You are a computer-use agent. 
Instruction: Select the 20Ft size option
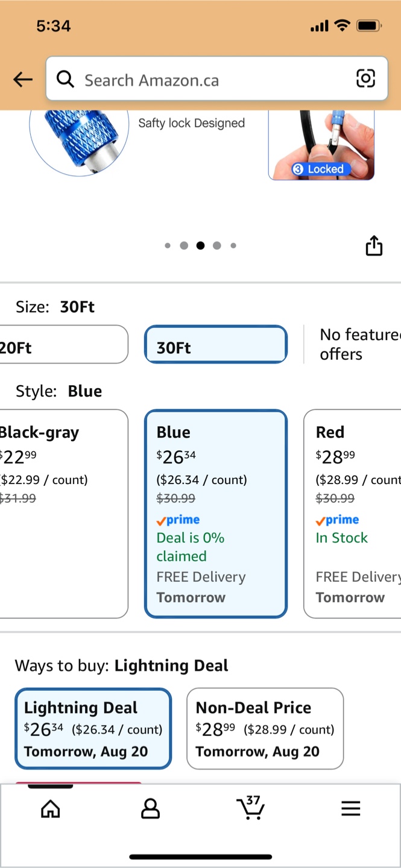(x=63, y=344)
